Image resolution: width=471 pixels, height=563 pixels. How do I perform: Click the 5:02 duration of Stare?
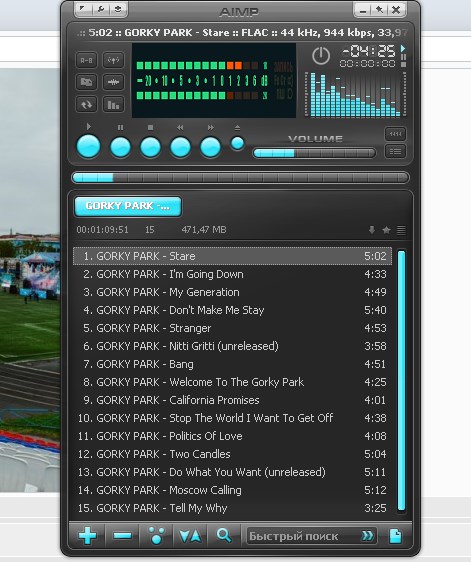(375, 256)
